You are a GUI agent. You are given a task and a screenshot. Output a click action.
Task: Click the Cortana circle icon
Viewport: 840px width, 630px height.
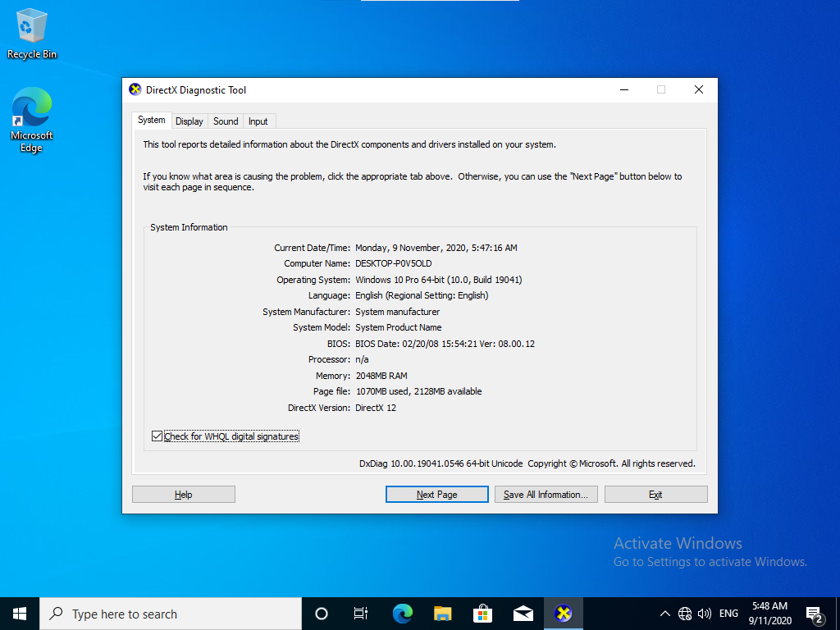tap(321, 614)
